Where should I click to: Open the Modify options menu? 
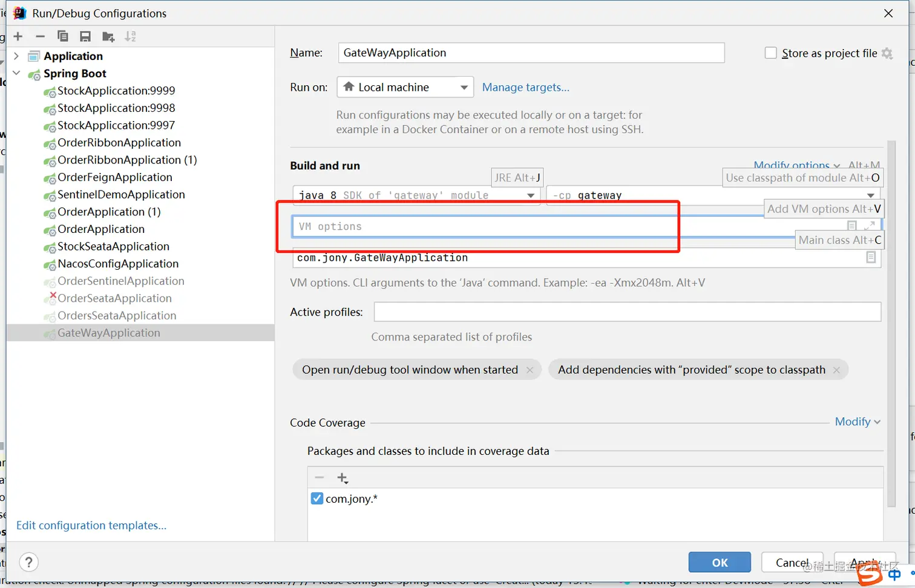796,165
